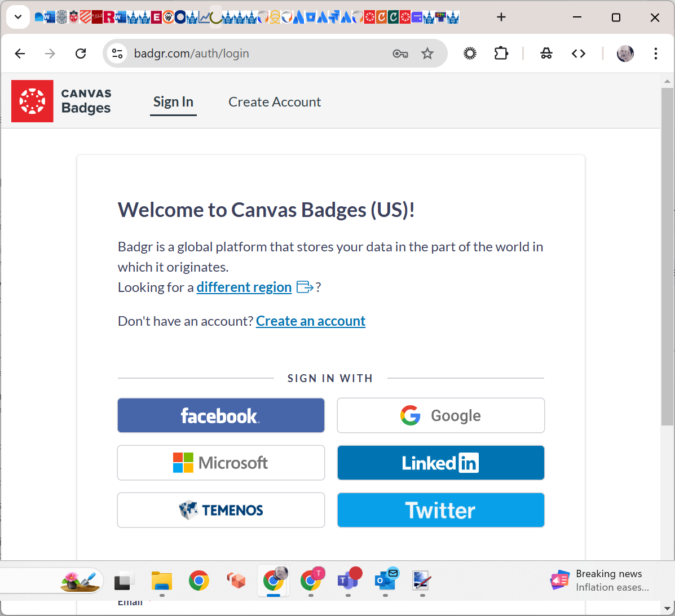Image resolution: width=675 pixels, height=616 pixels.
Task: Click the Canvas Badges logo
Action: click(61, 101)
